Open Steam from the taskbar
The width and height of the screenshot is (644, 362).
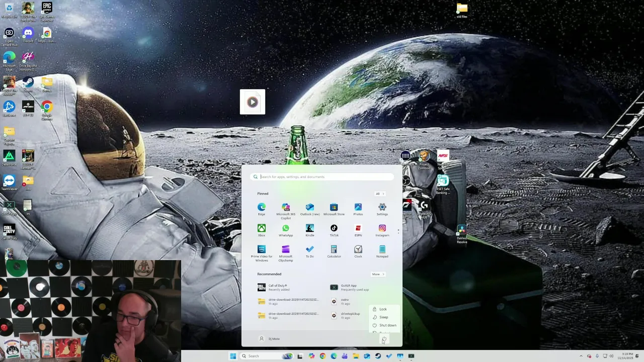click(378, 356)
